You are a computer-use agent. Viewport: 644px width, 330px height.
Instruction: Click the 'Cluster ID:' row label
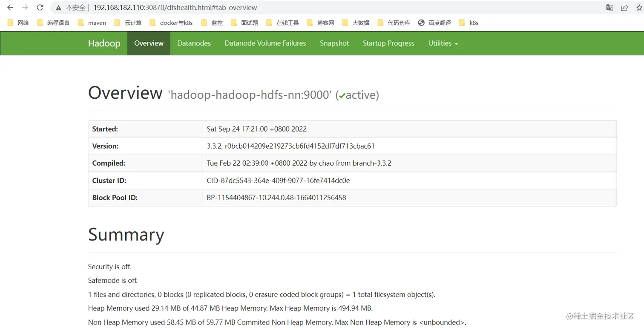click(x=109, y=181)
